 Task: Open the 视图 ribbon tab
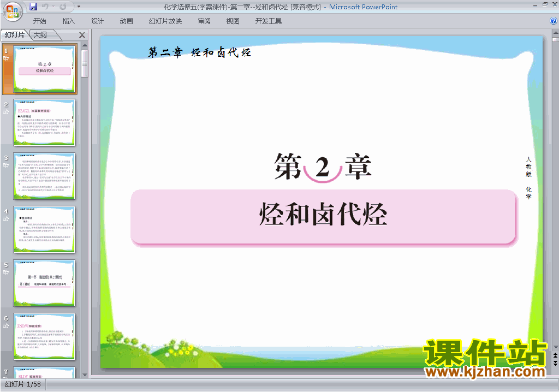pyautogui.click(x=233, y=21)
